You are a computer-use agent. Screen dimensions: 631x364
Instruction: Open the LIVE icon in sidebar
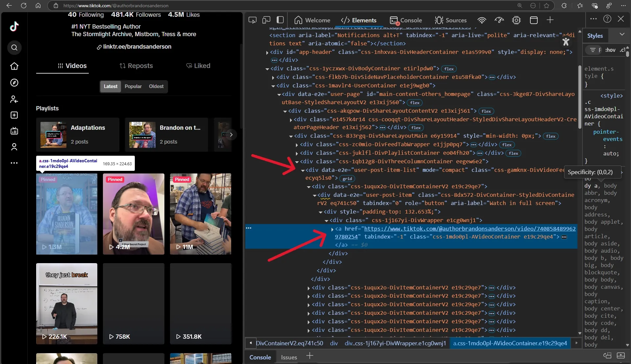[x=14, y=131]
